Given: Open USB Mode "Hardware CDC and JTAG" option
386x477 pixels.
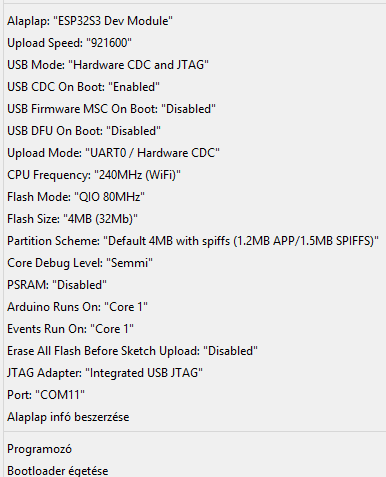Looking at the screenshot, I should [x=195, y=65].
